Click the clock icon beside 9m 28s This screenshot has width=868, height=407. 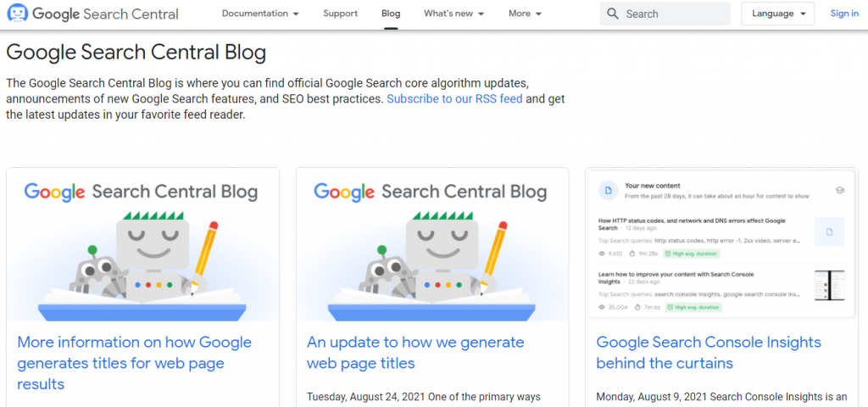(635, 254)
